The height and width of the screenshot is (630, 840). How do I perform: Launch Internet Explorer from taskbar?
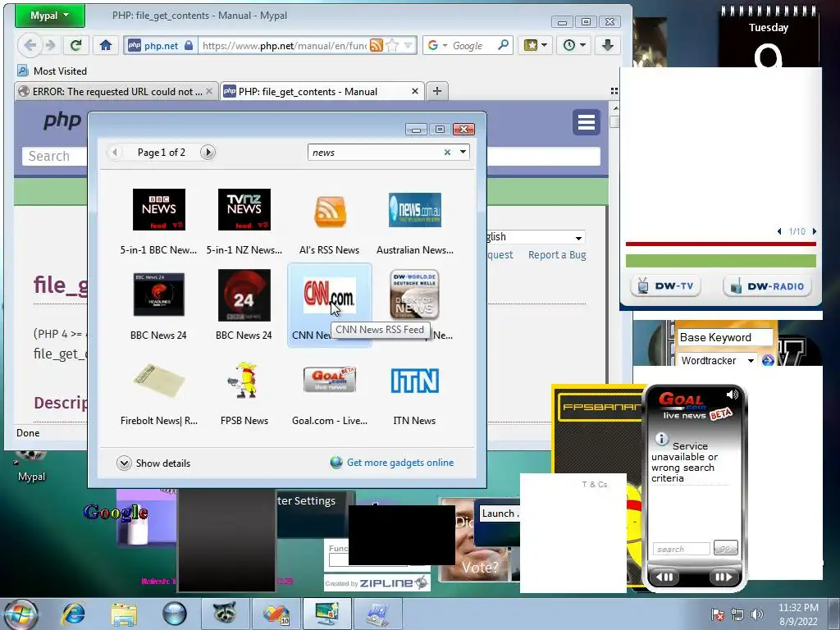73,614
